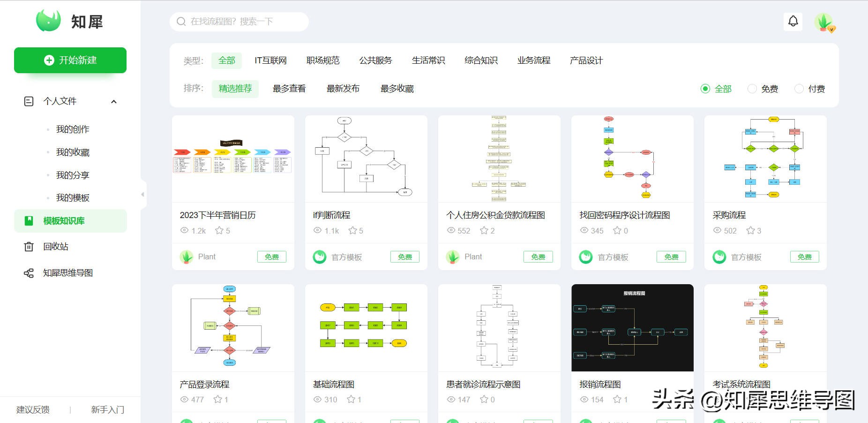Screen dimensions: 868x423
Task: Switch to the 职场规范 category tab
Action: click(322, 60)
